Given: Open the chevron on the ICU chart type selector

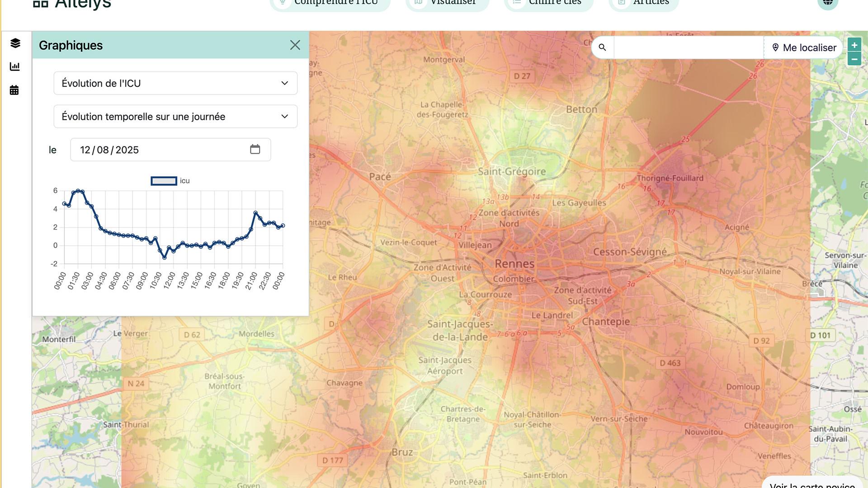Looking at the screenshot, I should tap(284, 83).
